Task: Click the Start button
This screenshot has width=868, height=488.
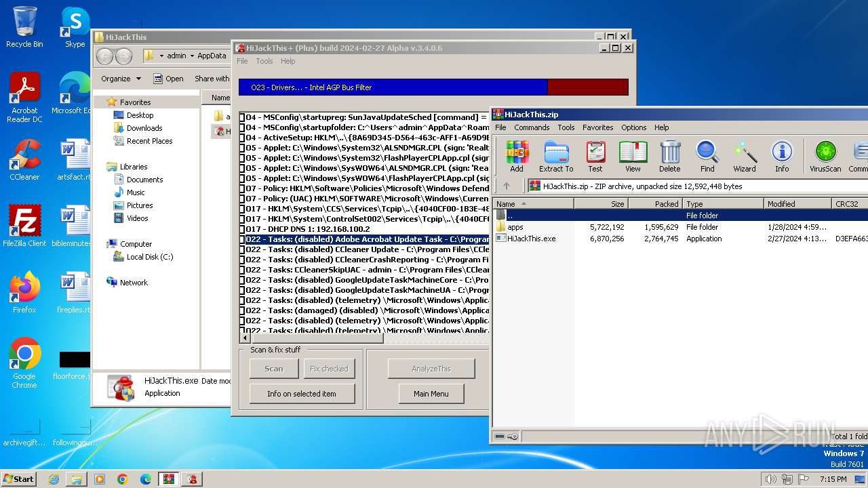Action: pos(18,479)
